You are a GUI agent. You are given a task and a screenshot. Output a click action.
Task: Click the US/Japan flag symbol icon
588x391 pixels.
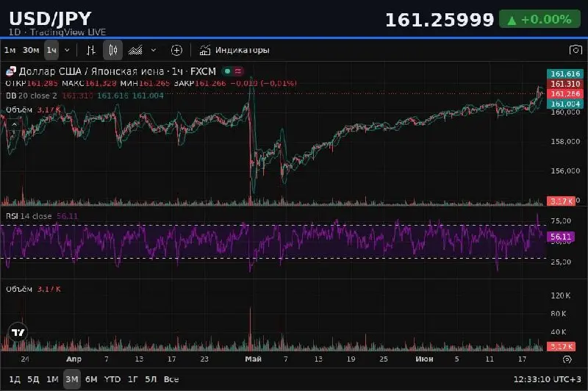tap(11, 71)
